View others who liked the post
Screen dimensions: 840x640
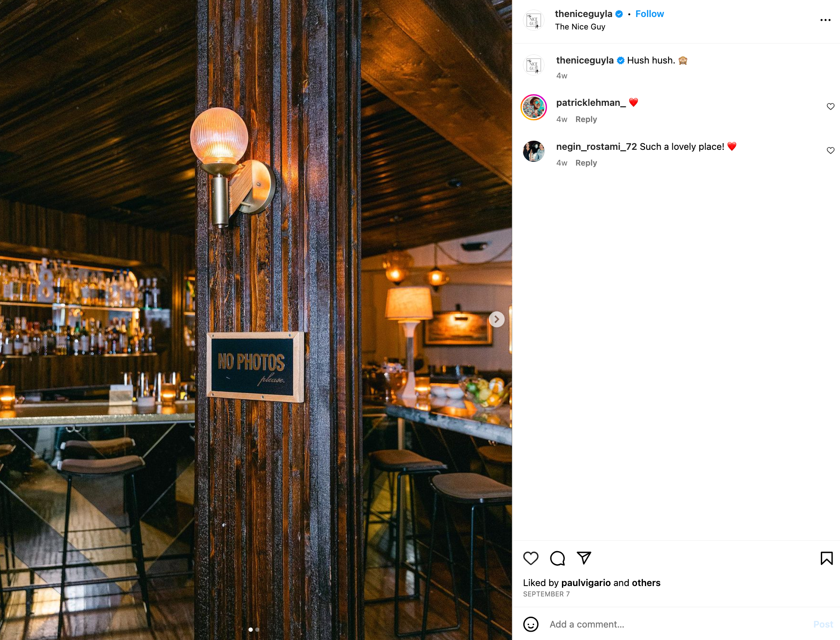tap(646, 583)
